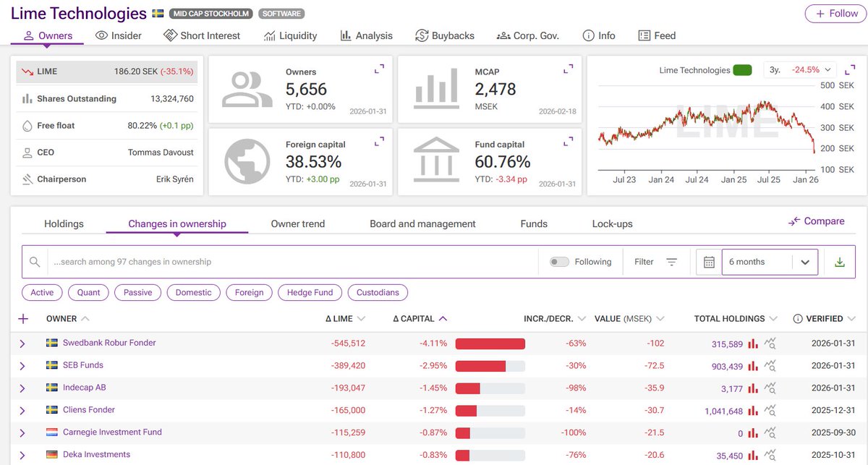Open the date picker calendar icon
The width and height of the screenshot is (868, 465).
709,262
